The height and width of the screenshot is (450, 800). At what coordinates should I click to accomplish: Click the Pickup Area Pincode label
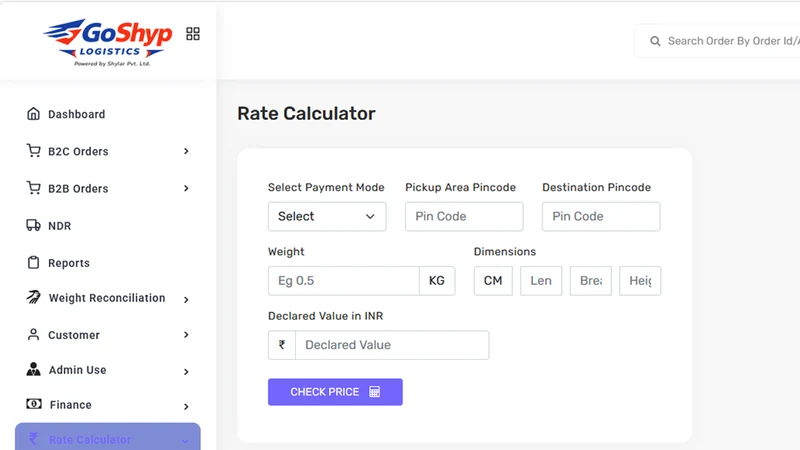[460, 187]
